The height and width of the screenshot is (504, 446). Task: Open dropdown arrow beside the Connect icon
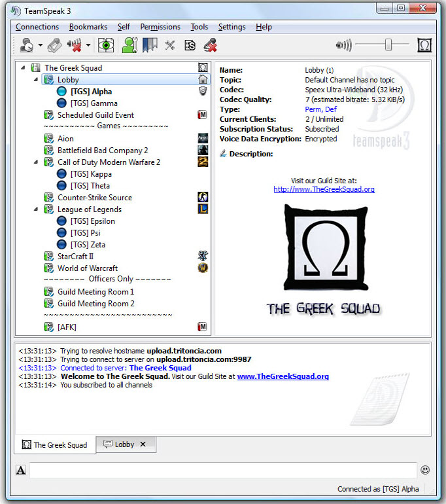[41, 46]
